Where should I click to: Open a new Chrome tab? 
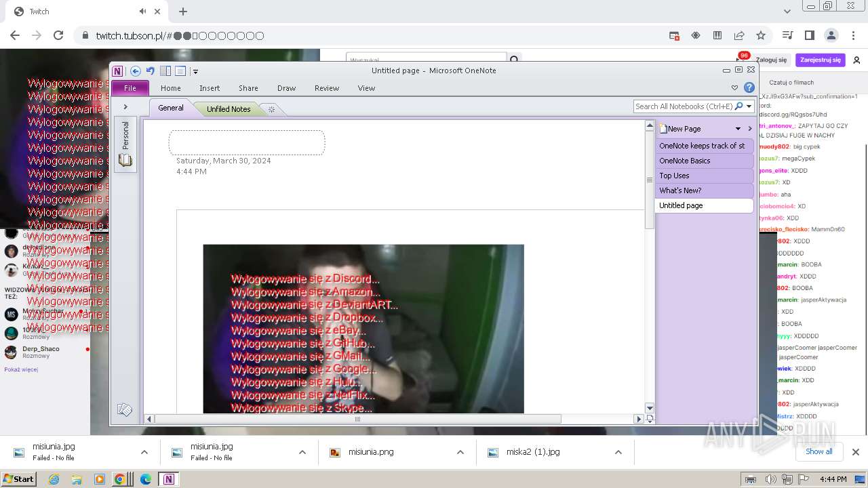point(183,12)
